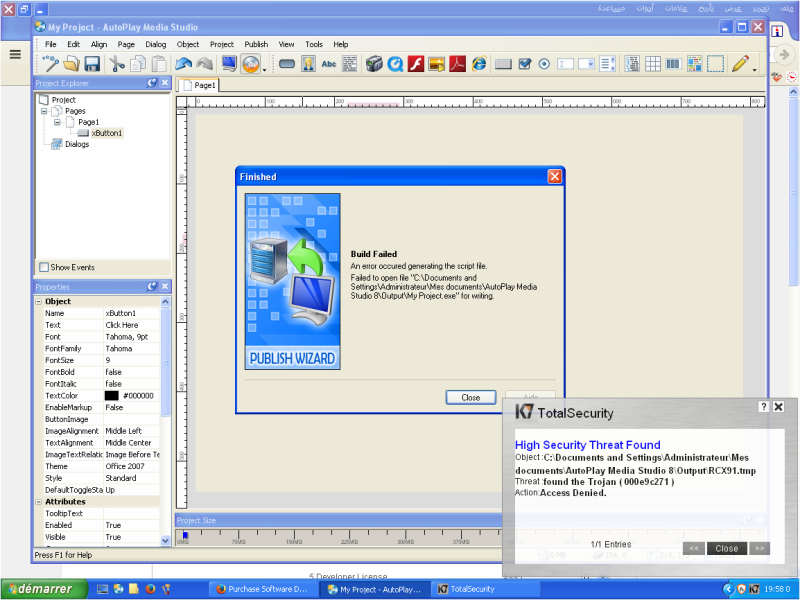Click Close in the Build Failed dialog
This screenshot has height=600, width=800.
click(x=470, y=397)
